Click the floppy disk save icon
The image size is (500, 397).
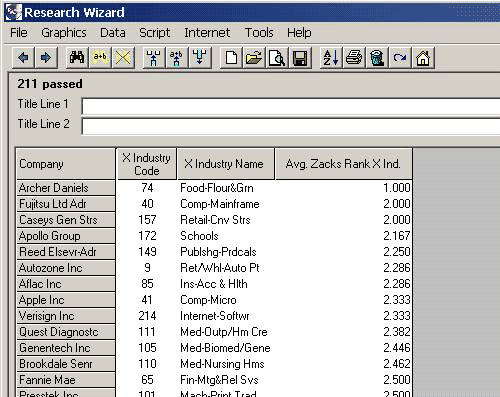pyautogui.click(x=300, y=58)
